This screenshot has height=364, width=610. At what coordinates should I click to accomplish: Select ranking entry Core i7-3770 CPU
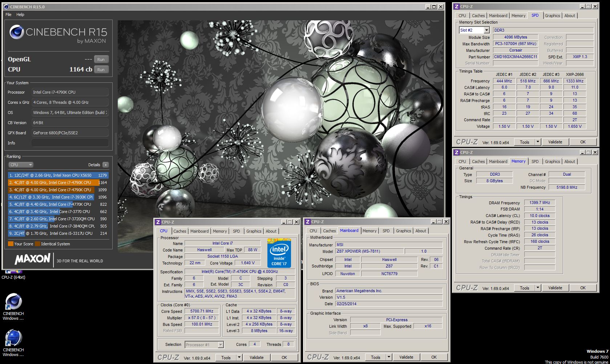point(58,212)
